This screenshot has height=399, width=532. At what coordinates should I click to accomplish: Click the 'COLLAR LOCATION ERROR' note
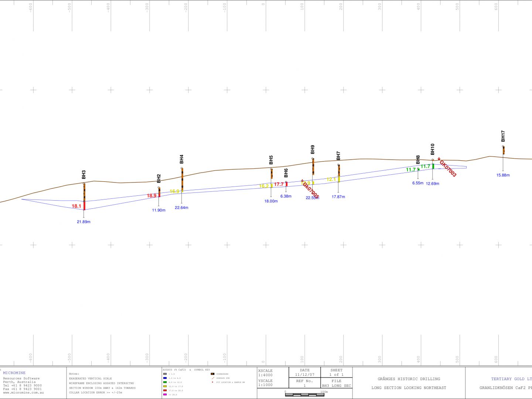tap(95, 393)
